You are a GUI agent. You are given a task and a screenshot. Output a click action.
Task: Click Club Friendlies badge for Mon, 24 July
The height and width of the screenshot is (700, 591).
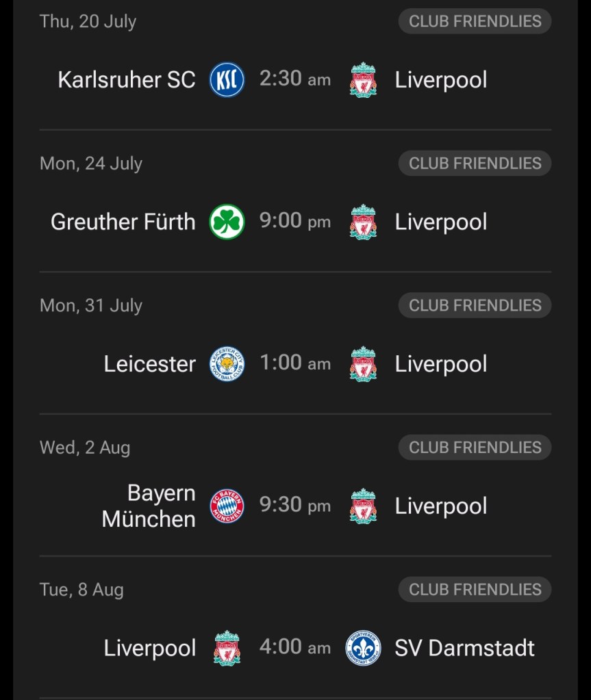point(475,164)
